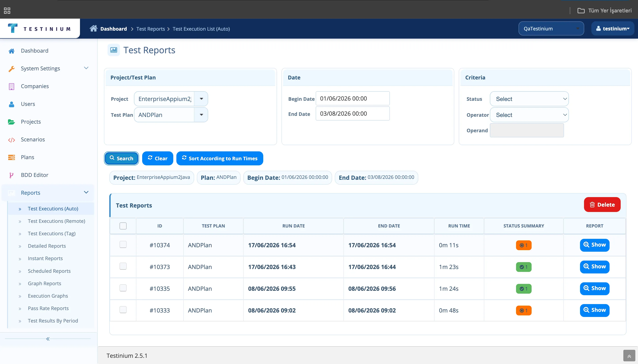Click the Test Reports chart icon heading
The image size is (638, 364).
click(x=114, y=50)
